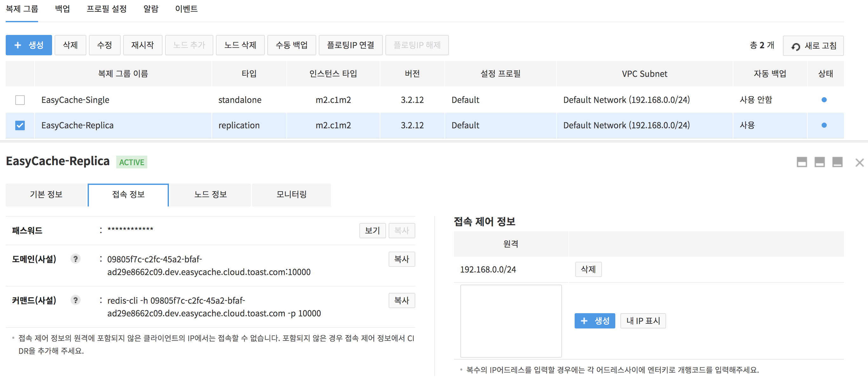Copy the 커맨드(사설) redis-cli command
Image resolution: width=868 pixels, height=385 pixels.
(402, 301)
